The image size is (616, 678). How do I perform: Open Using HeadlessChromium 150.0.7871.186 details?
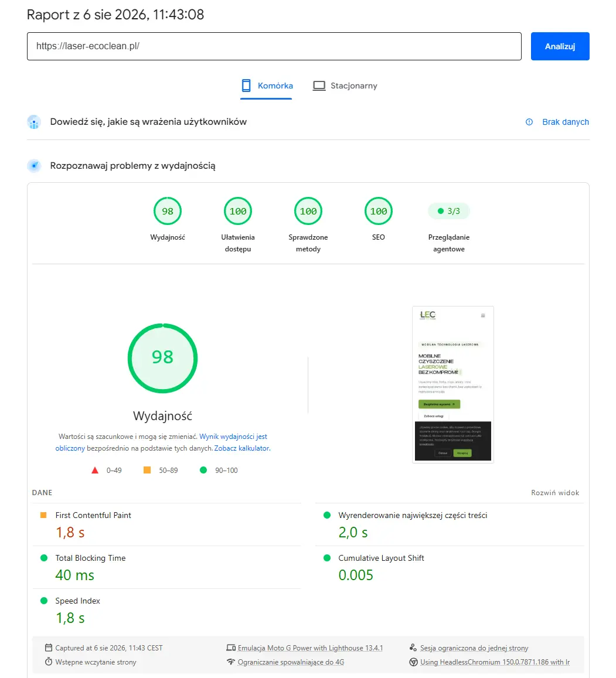[x=495, y=662]
